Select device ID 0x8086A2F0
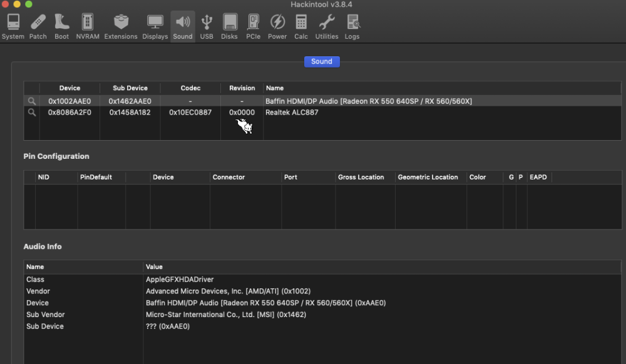626x364 pixels. [69, 113]
